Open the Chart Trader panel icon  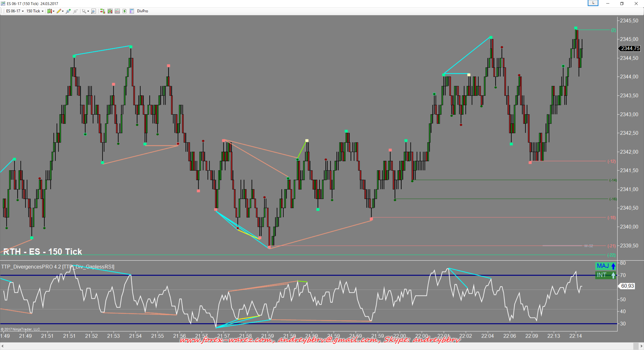[x=102, y=11]
